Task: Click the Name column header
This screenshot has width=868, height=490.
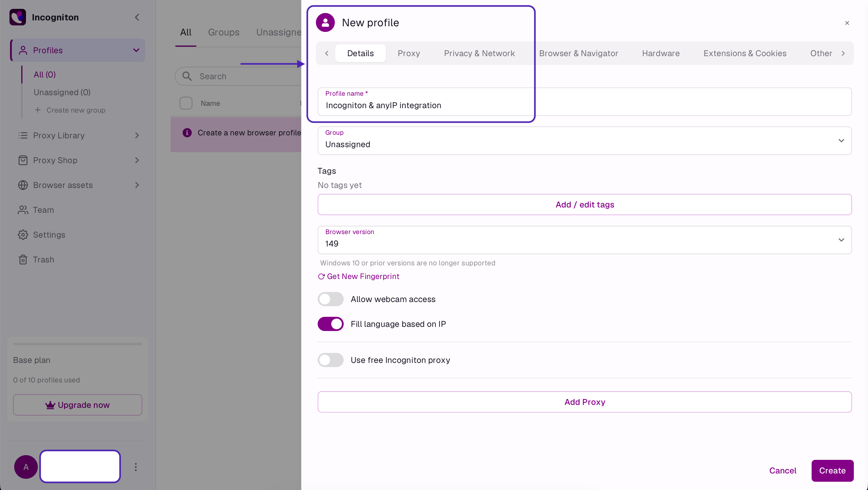Action: (210, 103)
